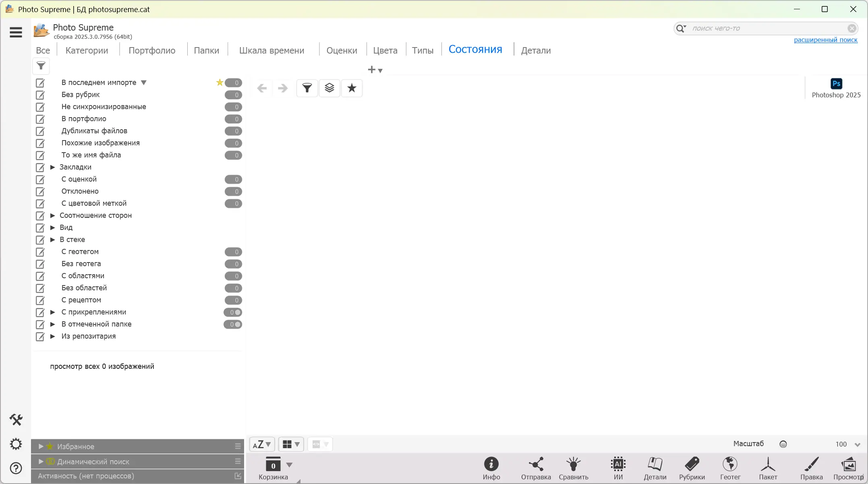
Task: Open the Geotag panel icon
Action: click(730, 465)
